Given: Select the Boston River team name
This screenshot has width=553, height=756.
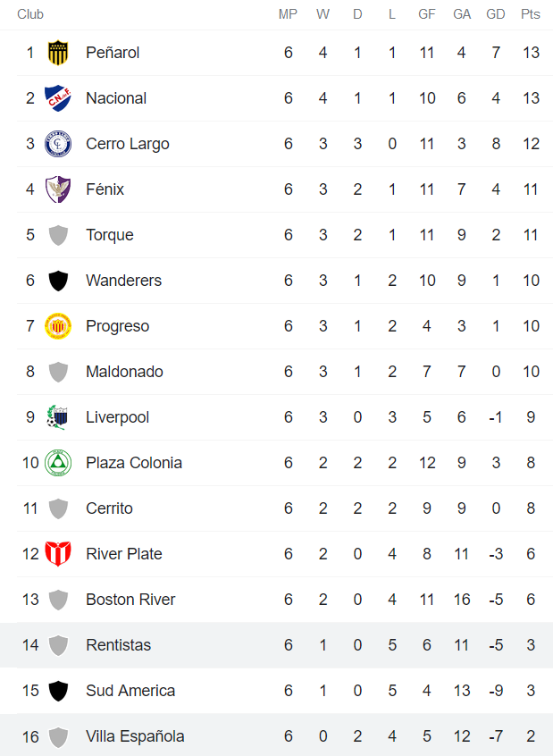Looking at the screenshot, I should point(130,600).
